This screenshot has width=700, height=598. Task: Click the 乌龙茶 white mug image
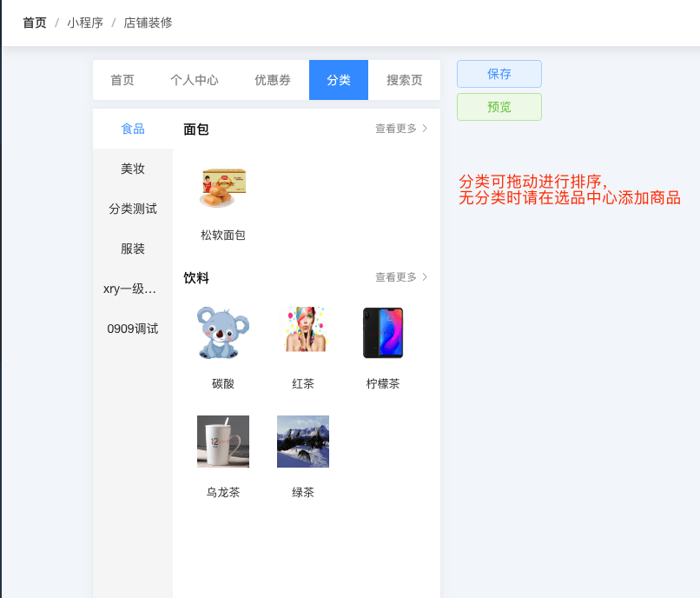click(223, 442)
